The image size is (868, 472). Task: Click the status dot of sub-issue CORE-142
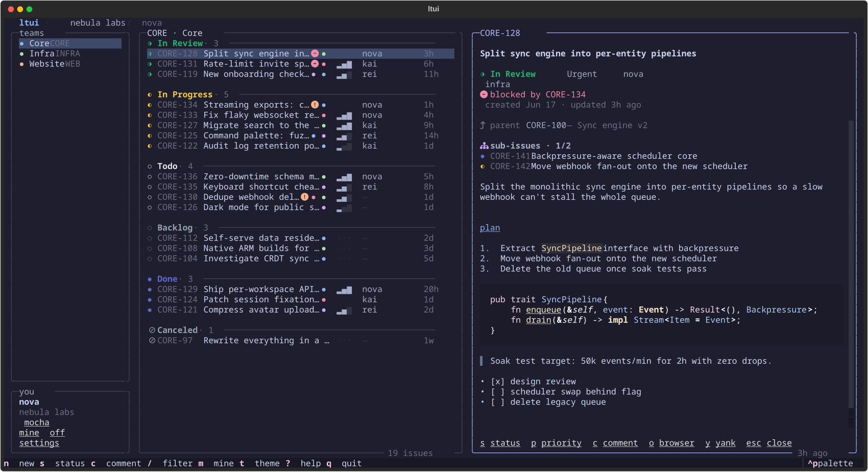point(483,167)
